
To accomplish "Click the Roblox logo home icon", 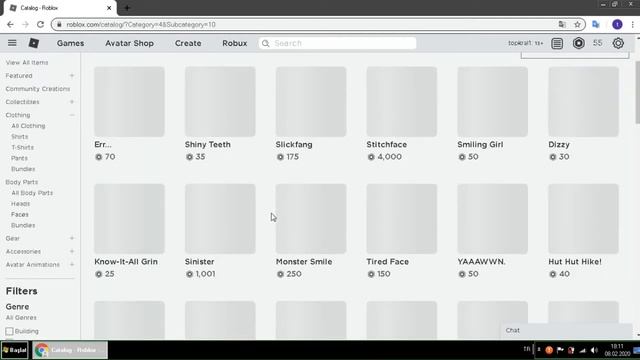I will [34, 43].
